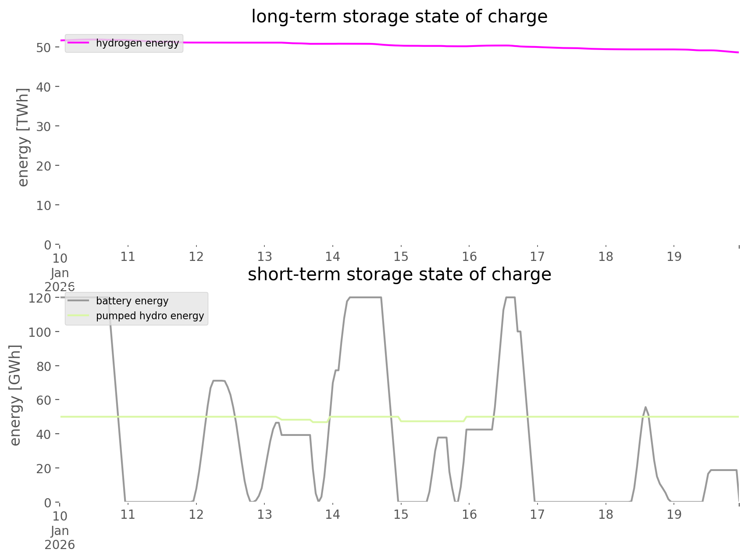Click the 'energy [TWh]' y-axis label

coord(23,137)
